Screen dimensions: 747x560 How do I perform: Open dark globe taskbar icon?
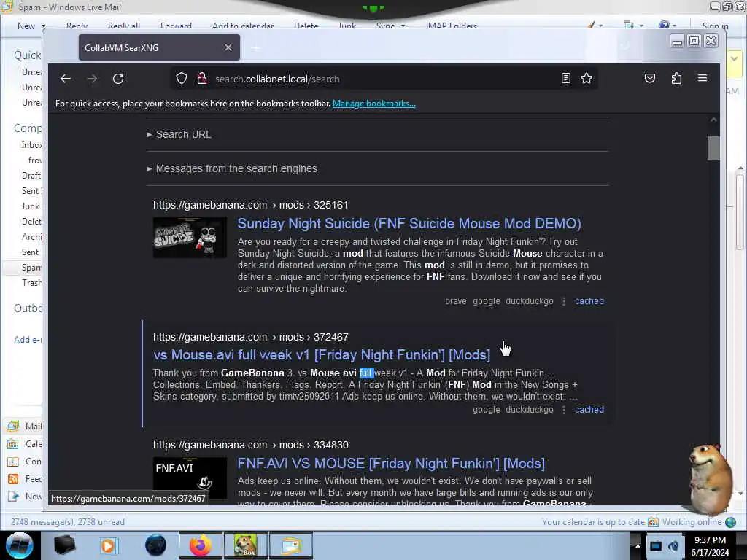[156, 545]
